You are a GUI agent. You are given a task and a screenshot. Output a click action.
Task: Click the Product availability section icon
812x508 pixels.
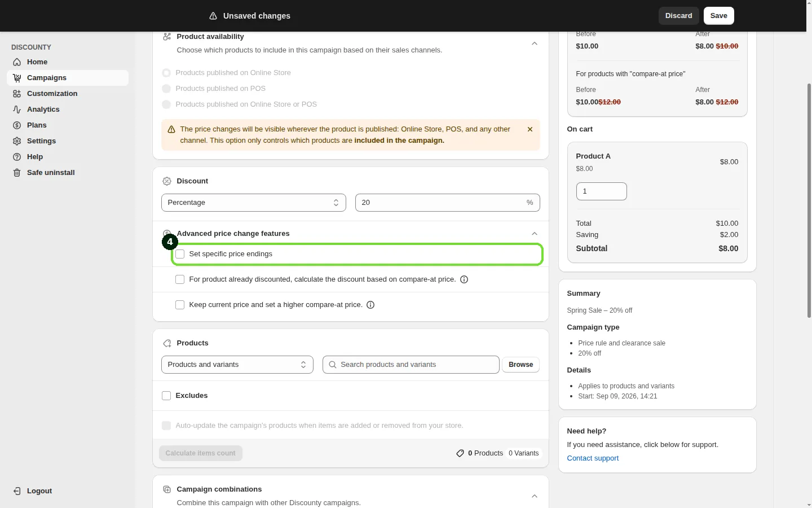pyautogui.click(x=167, y=37)
